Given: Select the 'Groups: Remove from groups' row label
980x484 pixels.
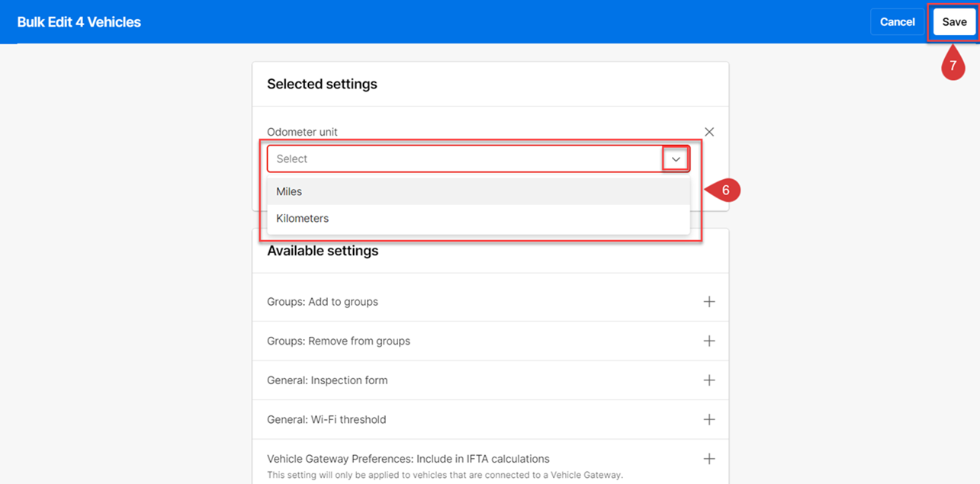Looking at the screenshot, I should pyautogui.click(x=339, y=341).
